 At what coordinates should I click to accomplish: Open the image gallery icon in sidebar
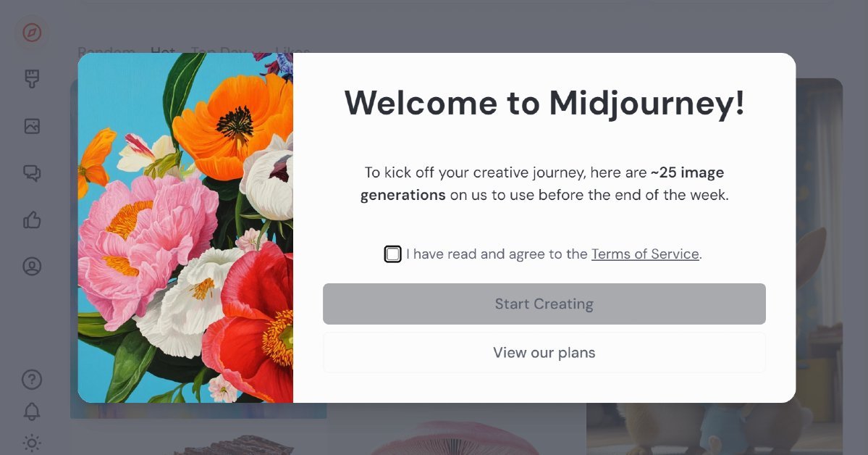pyautogui.click(x=32, y=126)
